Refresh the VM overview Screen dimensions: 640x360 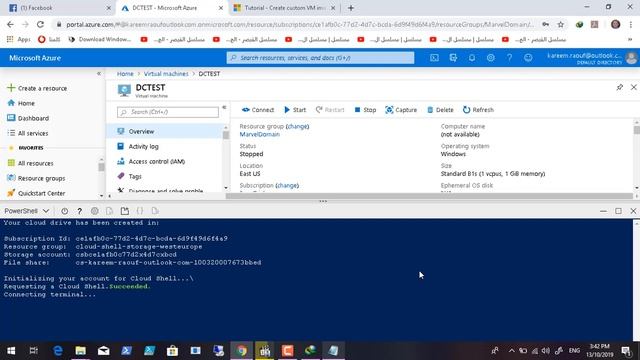click(478, 110)
